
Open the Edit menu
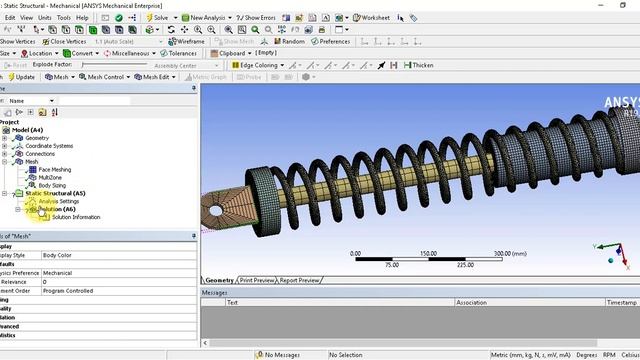tap(10, 18)
